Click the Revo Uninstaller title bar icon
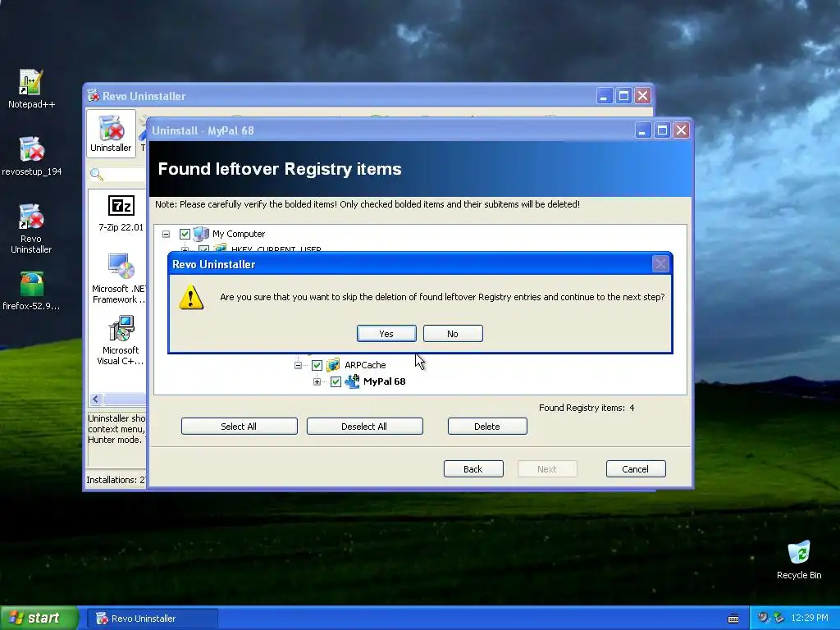 coord(94,95)
